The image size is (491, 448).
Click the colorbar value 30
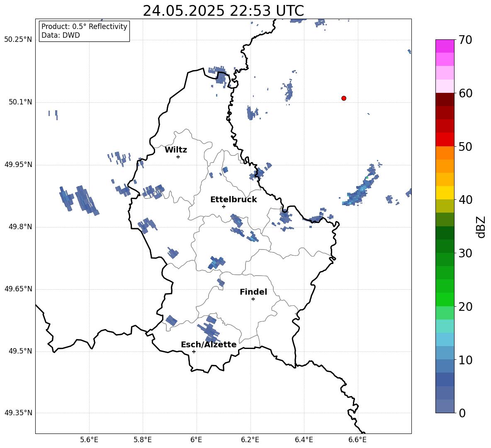465,253
